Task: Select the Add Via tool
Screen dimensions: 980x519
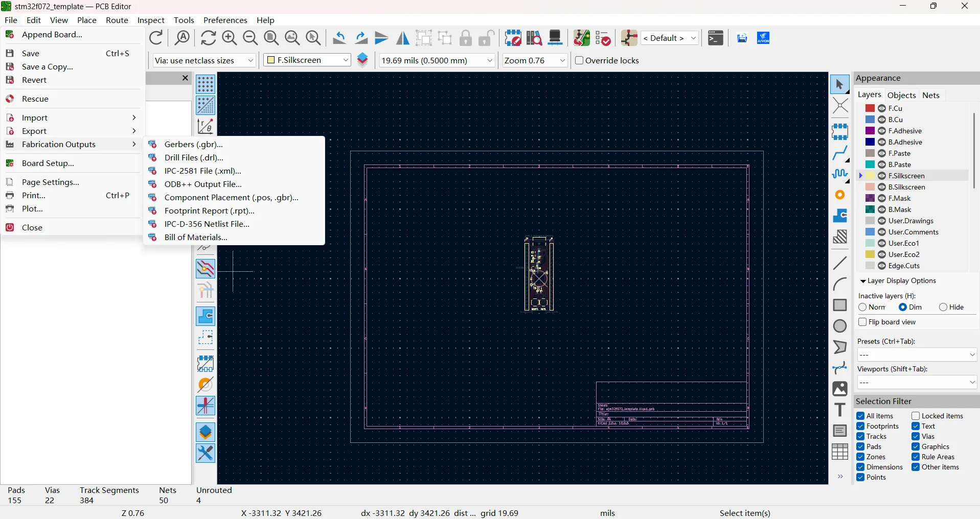Action: (x=840, y=195)
